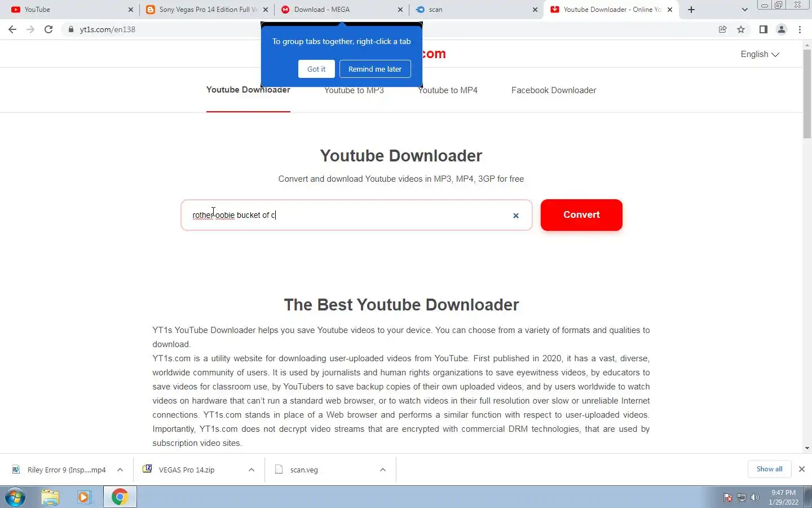Reload the yt1s.com page
The image size is (812, 508).
coord(48,29)
